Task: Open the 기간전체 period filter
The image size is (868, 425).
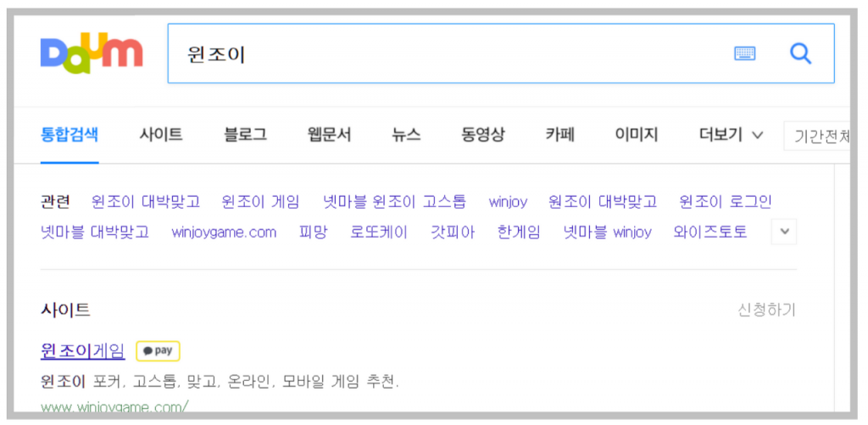Action: [817, 136]
